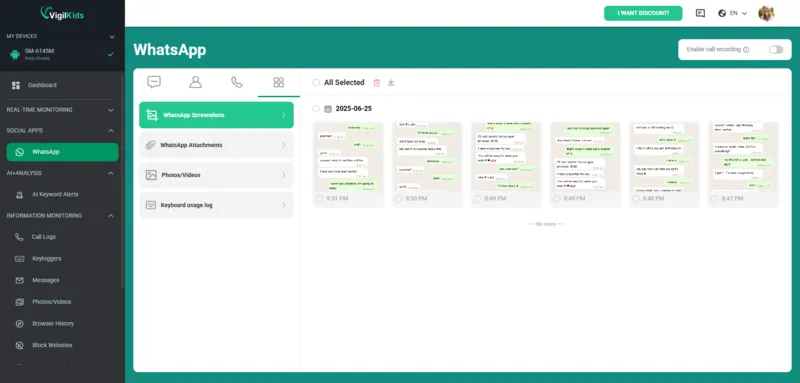Open the feedback message icon in header

[x=700, y=13]
